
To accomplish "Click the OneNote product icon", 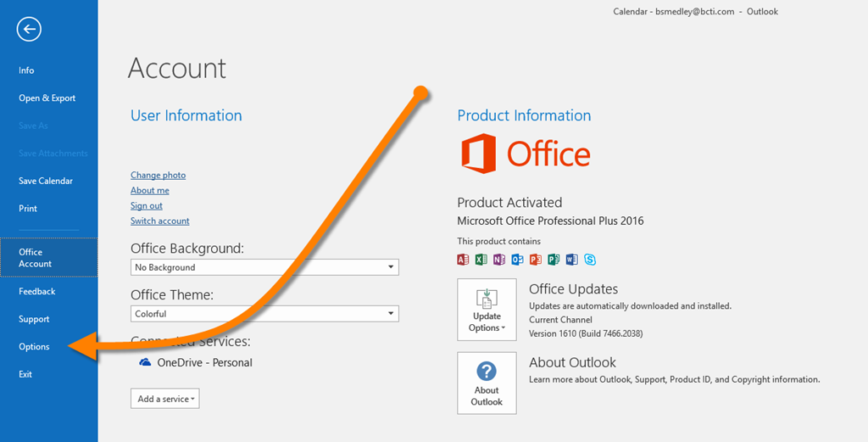I will (499, 260).
